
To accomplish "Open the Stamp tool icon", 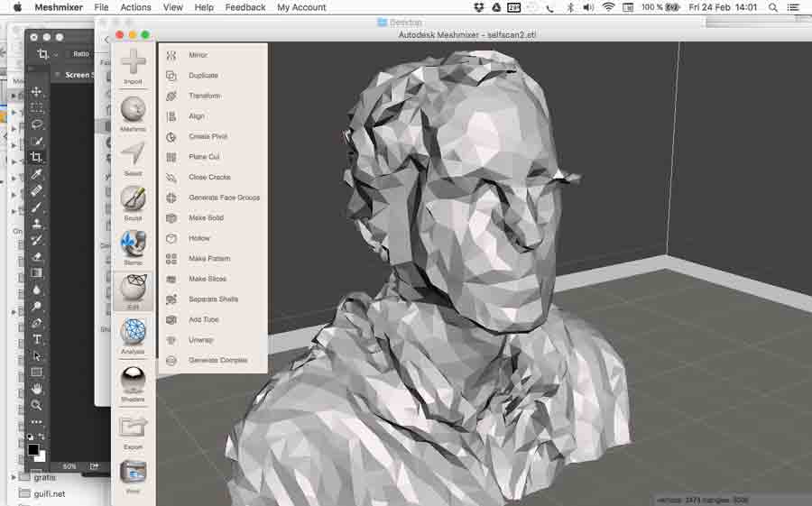I will coord(133,245).
